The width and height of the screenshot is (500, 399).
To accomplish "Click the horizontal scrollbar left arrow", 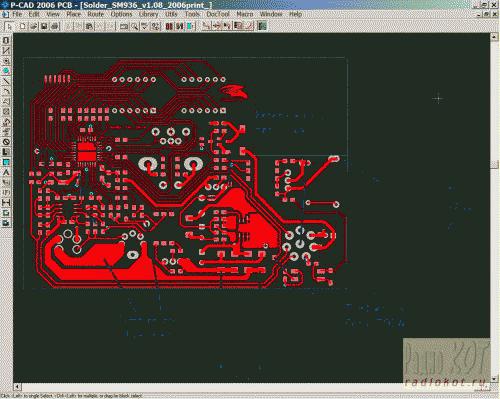I will click(17, 387).
